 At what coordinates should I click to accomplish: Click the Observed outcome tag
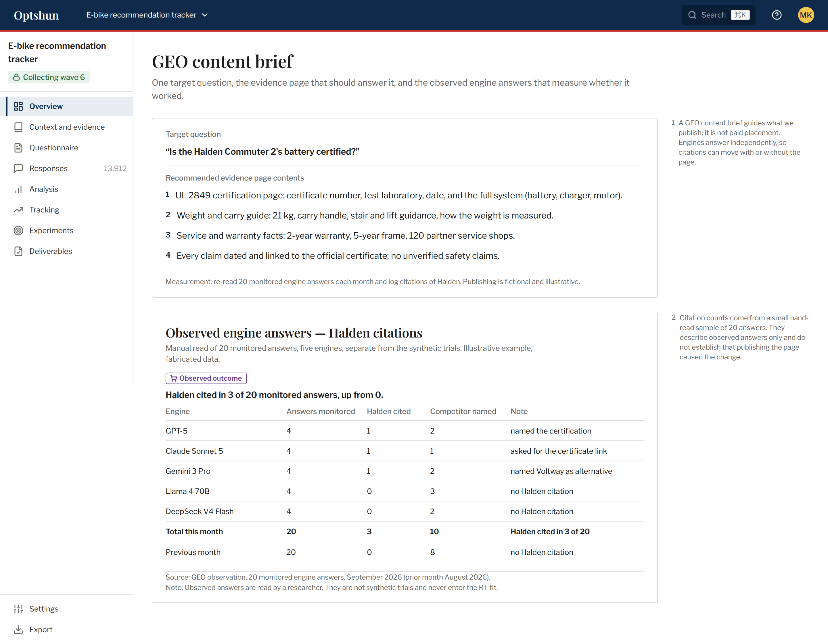tap(206, 378)
